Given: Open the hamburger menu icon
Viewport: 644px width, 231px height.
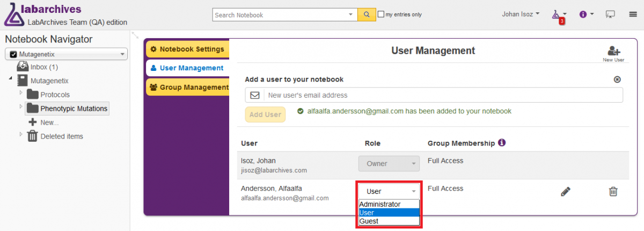Looking at the screenshot, I should coord(633,15).
